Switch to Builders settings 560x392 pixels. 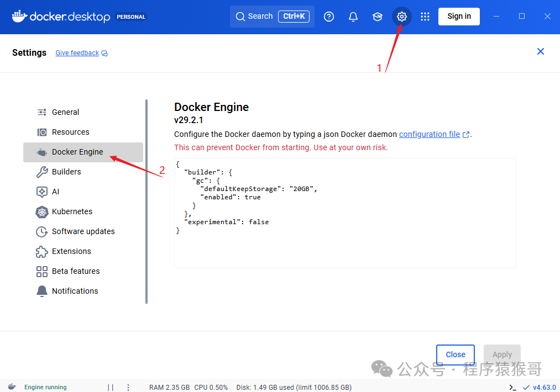coord(66,172)
